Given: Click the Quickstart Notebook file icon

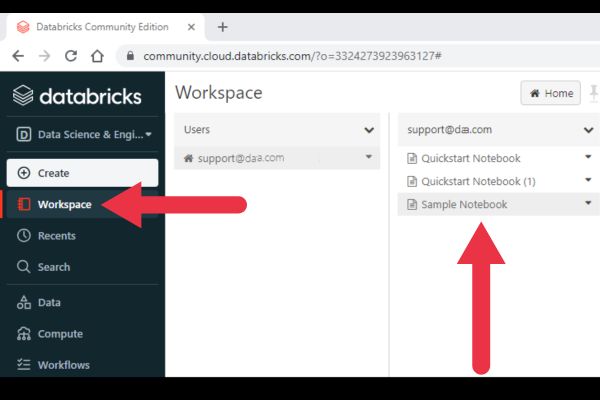Looking at the screenshot, I should (412, 158).
